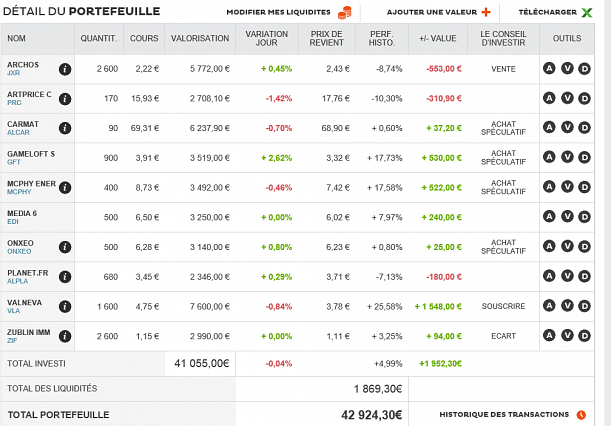Click ARCHOS loss -553,00 €
This screenshot has height=426, width=611.
[x=444, y=69]
